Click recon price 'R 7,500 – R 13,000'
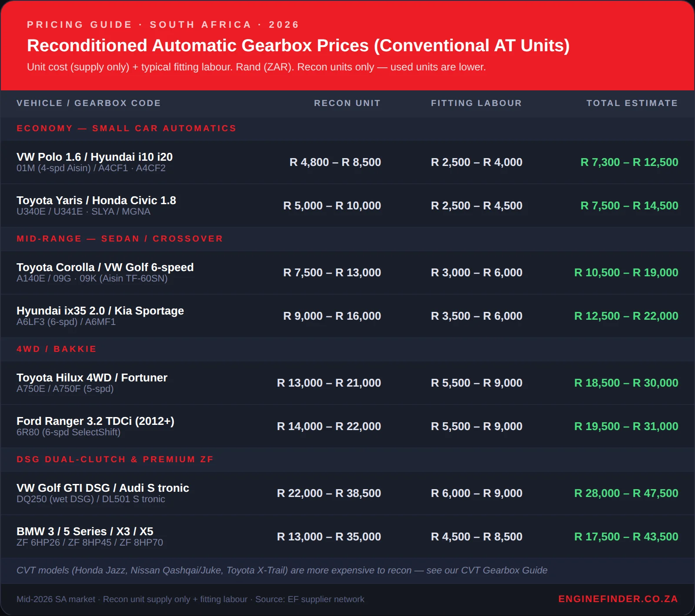The image size is (695, 616). point(332,272)
